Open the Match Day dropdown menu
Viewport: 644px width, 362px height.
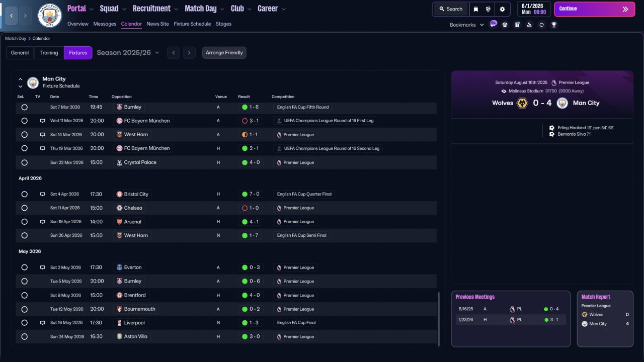coord(204,9)
